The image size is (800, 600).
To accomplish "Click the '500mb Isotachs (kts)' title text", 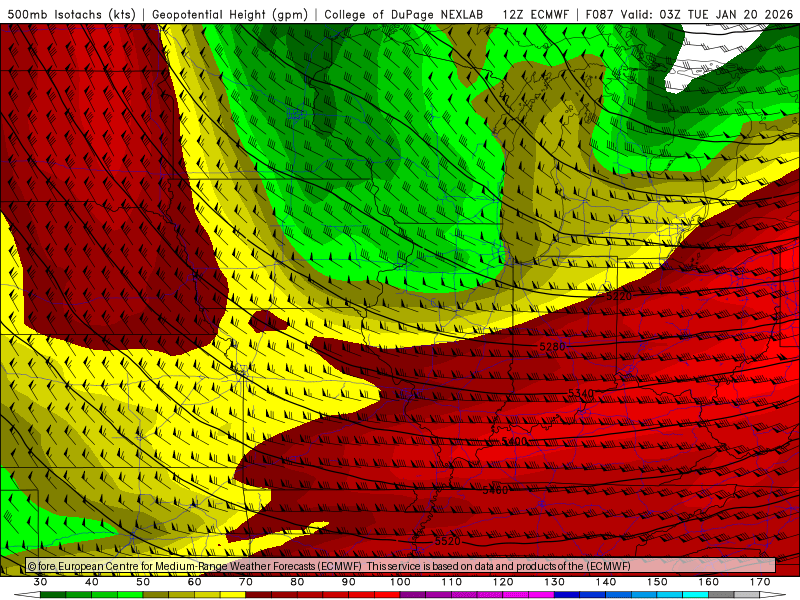I will pos(72,14).
